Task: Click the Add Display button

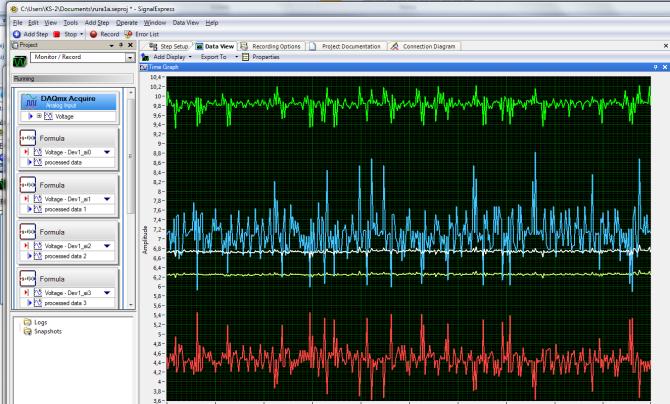Action: click(164, 57)
